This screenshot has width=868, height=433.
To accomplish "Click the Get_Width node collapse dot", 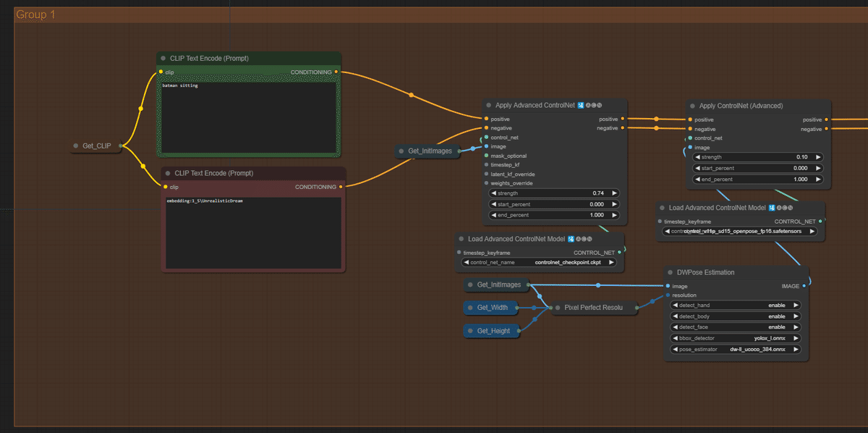I will tap(470, 308).
